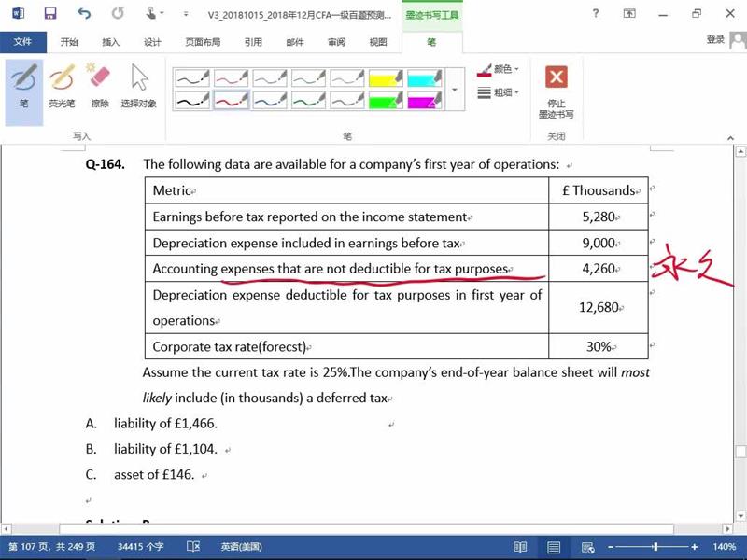Save the document with the floppy disk icon

(x=50, y=14)
